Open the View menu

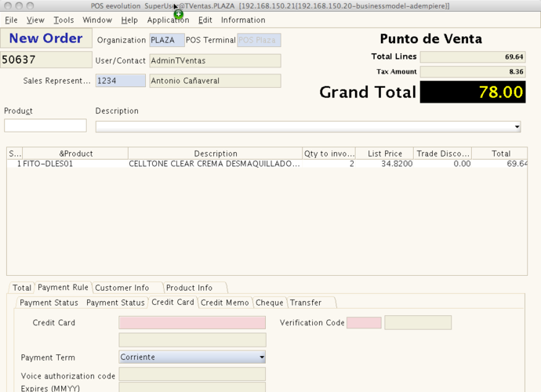pyautogui.click(x=35, y=20)
